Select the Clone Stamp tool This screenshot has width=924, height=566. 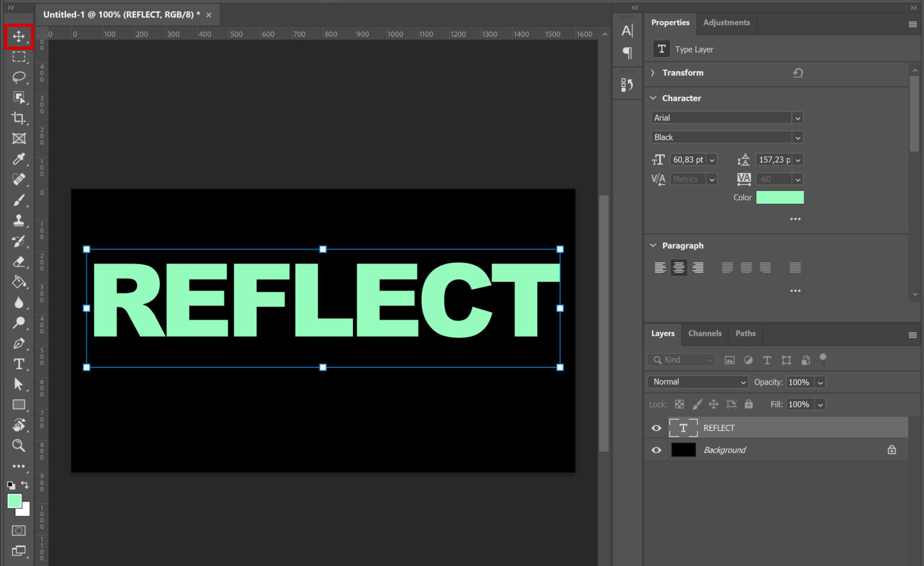(x=19, y=221)
